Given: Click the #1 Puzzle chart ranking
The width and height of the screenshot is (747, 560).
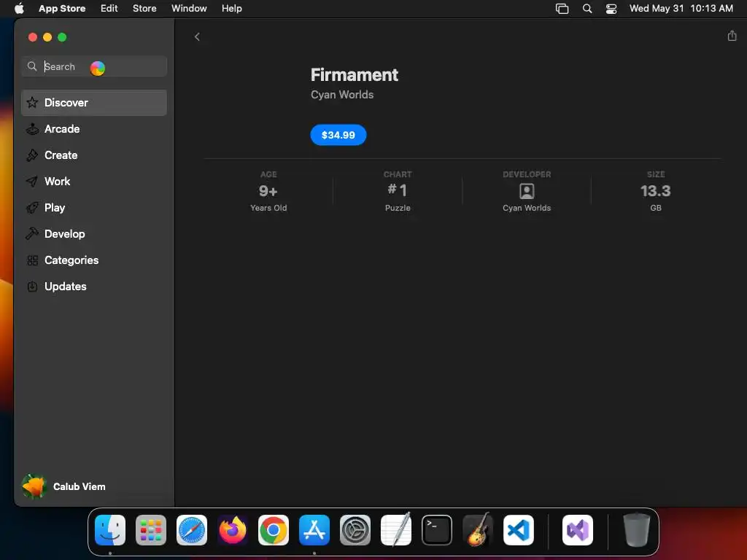Looking at the screenshot, I should (x=398, y=191).
